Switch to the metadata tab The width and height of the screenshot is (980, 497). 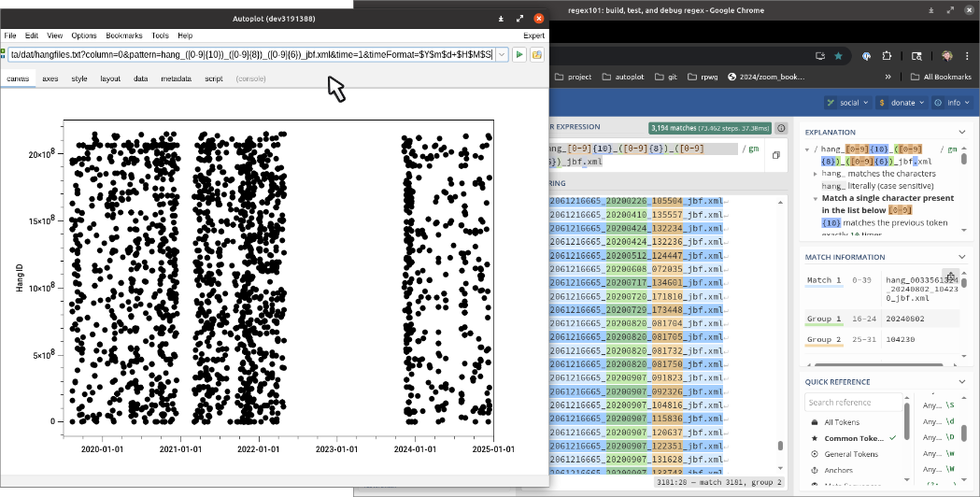coord(176,78)
